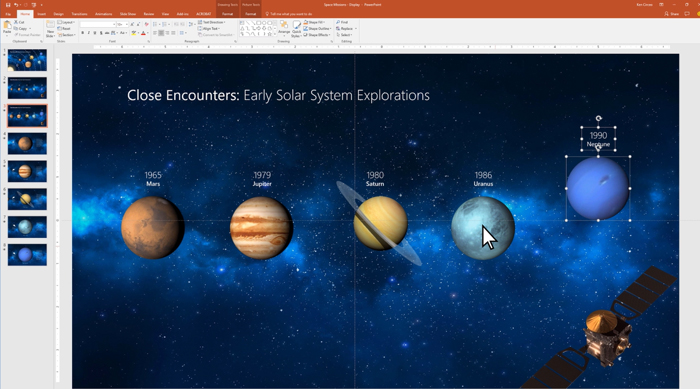The width and height of the screenshot is (700, 389).
Task: Click the Paste button
Action: point(7,28)
